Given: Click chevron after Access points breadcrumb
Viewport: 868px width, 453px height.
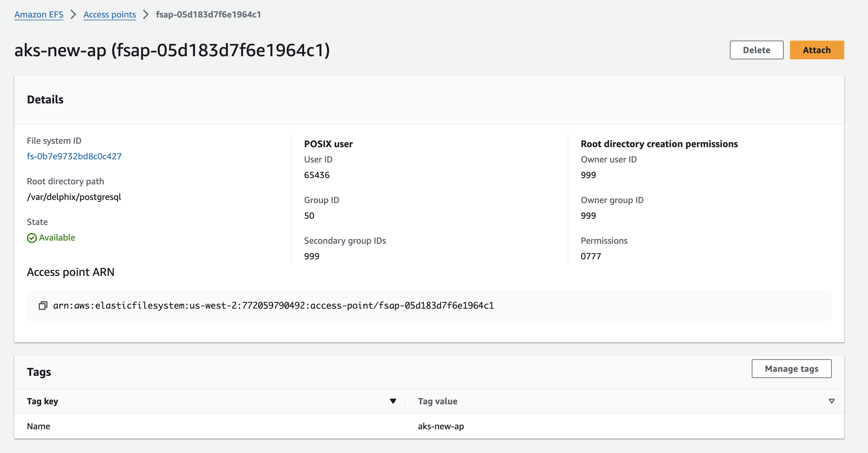Looking at the screenshot, I should [146, 14].
